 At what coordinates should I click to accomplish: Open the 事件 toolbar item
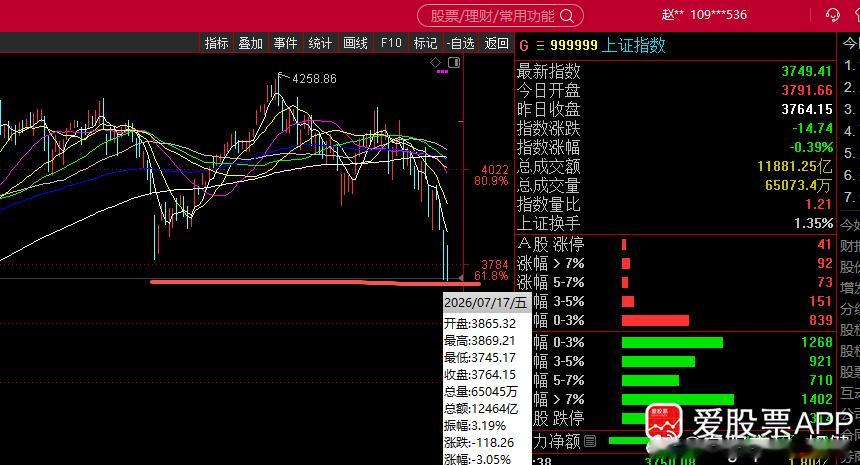tap(285, 43)
